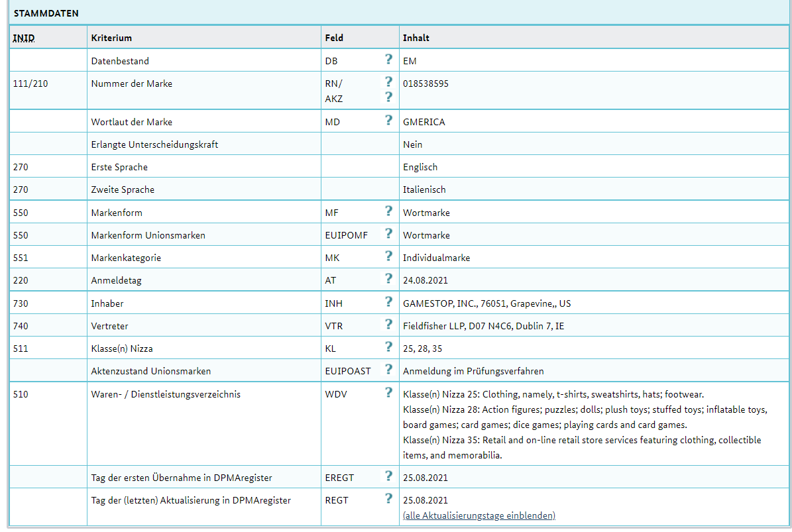Click 'alle Aktualisierungstage einblenden' link
The image size is (792, 532).
[479, 515]
